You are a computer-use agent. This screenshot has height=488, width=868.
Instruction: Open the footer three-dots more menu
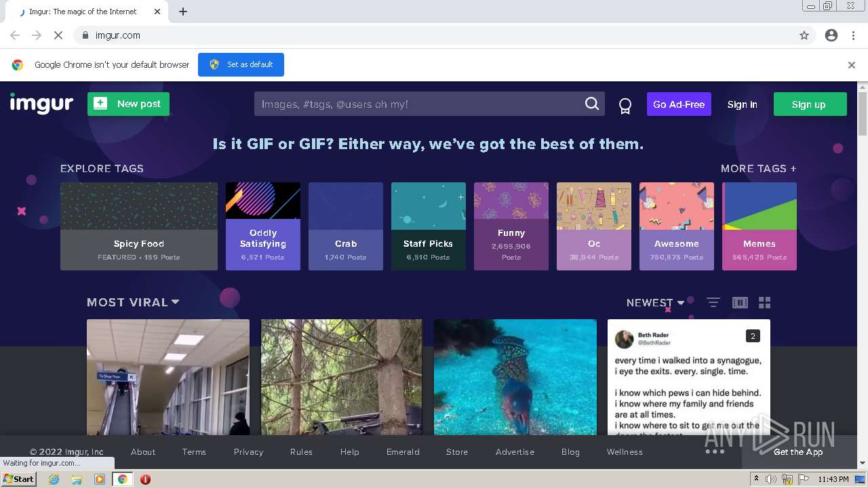coord(715,451)
